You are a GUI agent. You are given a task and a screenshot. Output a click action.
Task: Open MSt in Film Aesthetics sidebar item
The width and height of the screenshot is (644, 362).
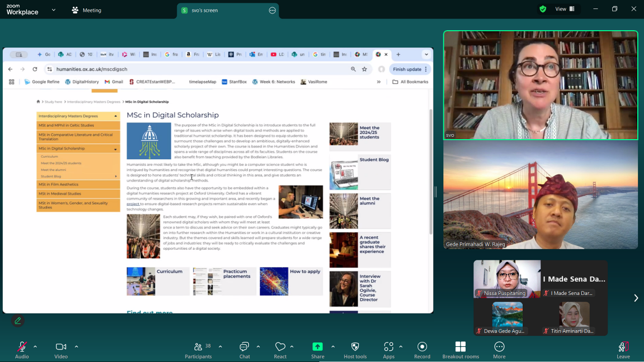click(x=78, y=185)
